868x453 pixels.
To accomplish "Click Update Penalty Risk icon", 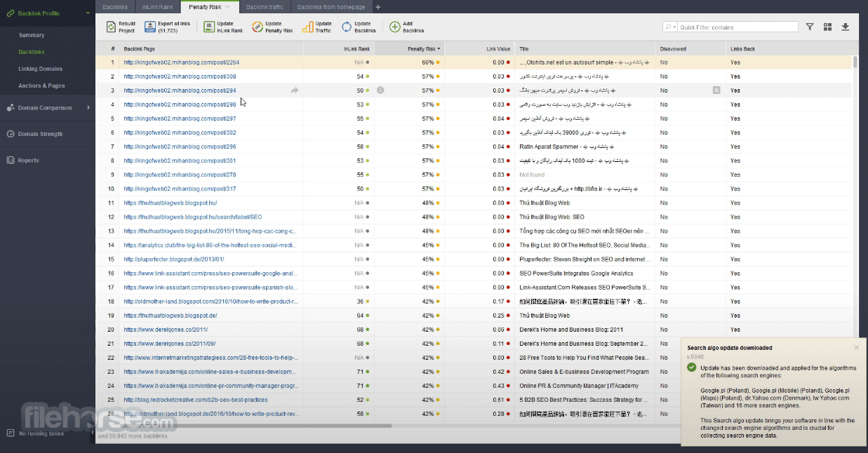I will tap(257, 27).
